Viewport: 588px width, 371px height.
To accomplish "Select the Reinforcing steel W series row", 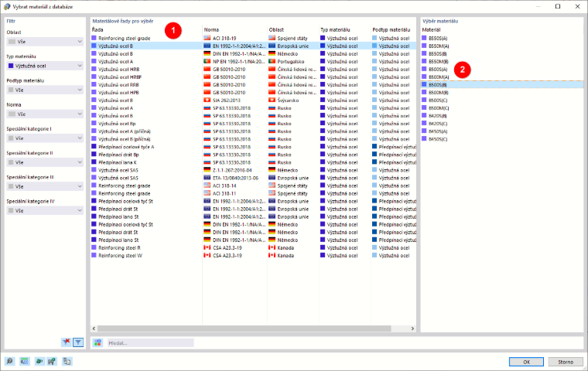I will click(254, 255).
